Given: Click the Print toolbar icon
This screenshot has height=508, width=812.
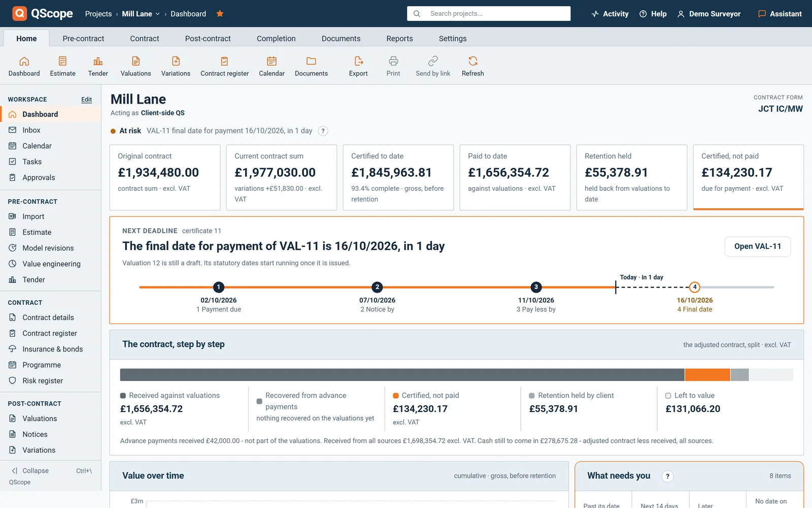Looking at the screenshot, I should pos(393,67).
